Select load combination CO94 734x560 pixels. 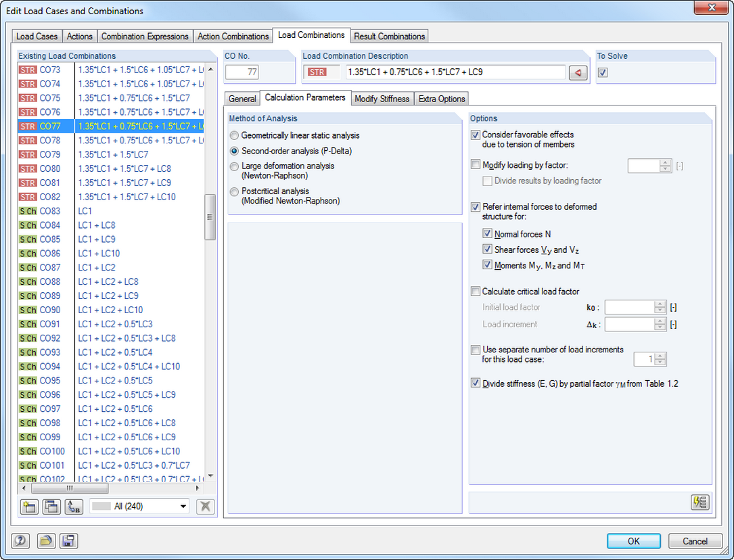click(110, 367)
